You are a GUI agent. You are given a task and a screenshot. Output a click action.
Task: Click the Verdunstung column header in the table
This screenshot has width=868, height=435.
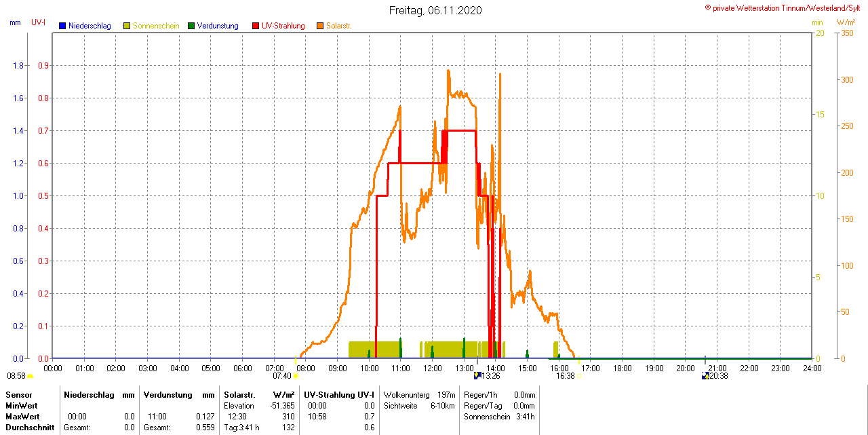click(167, 394)
